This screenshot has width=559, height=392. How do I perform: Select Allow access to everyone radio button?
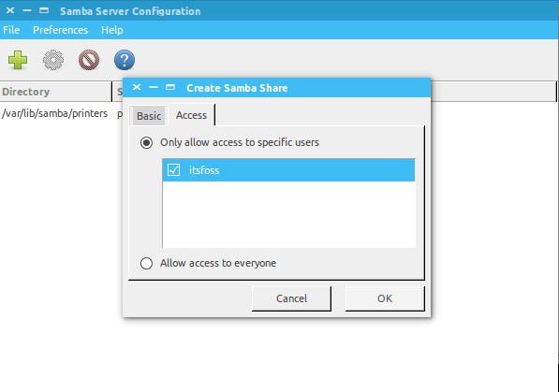(146, 263)
